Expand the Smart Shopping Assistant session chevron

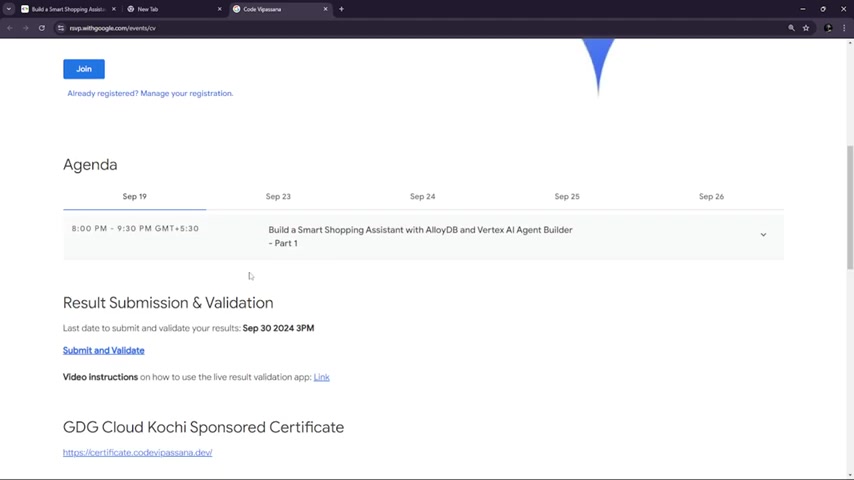pos(763,235)
